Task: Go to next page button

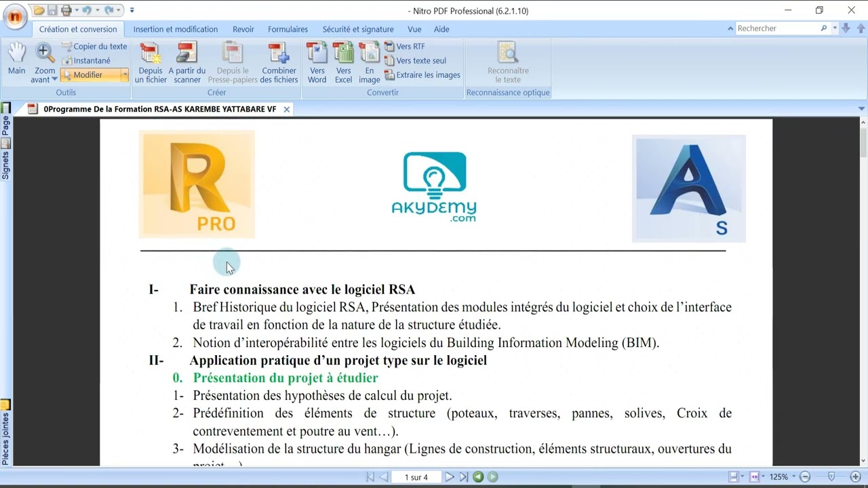Action: (449, 477)
